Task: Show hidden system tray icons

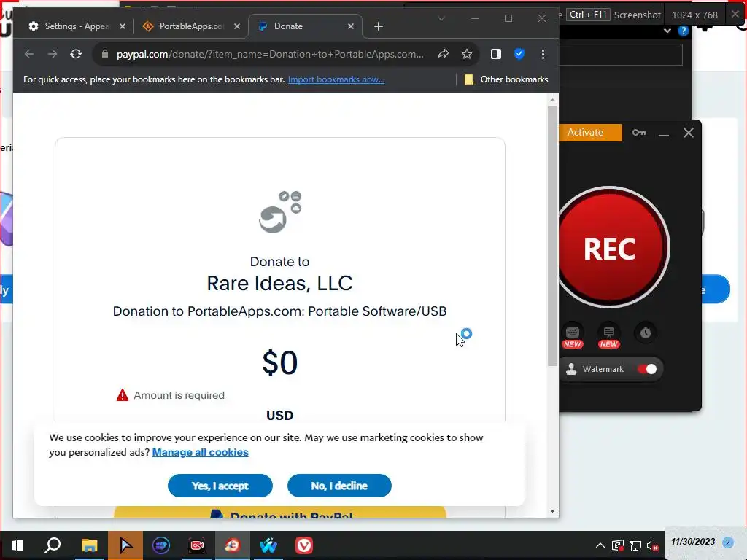Action: tap(600, 545)
